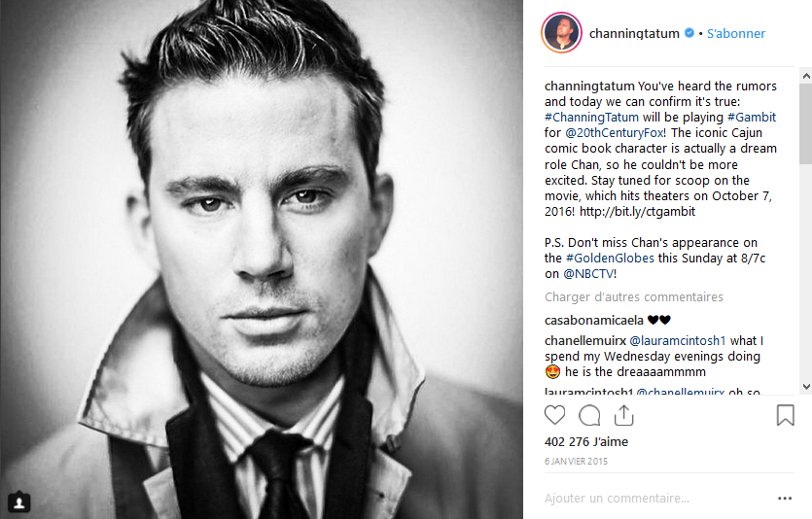This screenshot has height=519, width=812.
Task: Click the comments scrollbar down arrow
Action: (806, 387)
